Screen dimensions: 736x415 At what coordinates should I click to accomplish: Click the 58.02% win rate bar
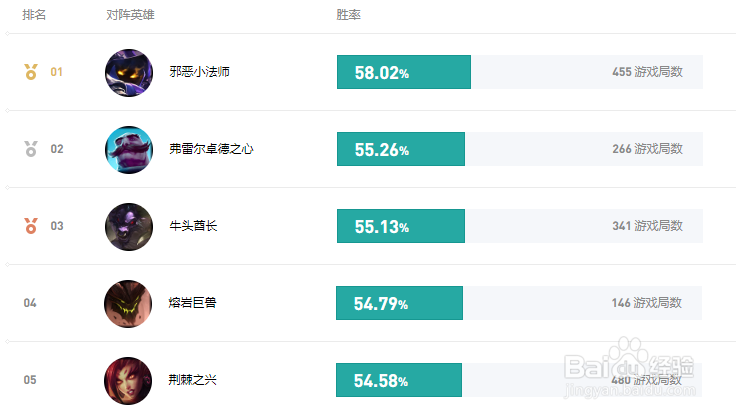404,72
